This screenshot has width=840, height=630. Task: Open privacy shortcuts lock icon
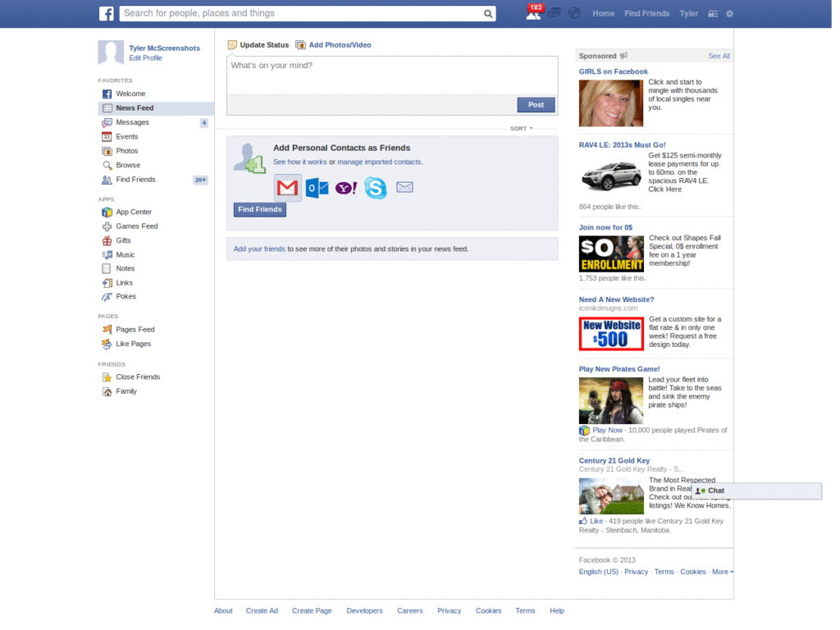pos(713,14)
